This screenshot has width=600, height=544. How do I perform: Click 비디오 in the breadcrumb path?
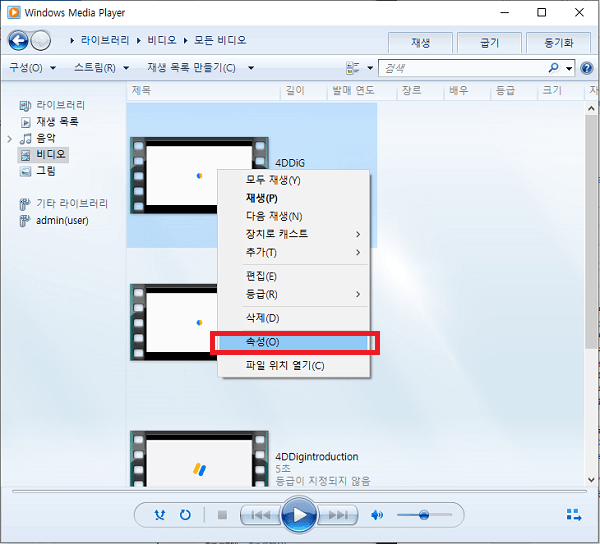162,40
